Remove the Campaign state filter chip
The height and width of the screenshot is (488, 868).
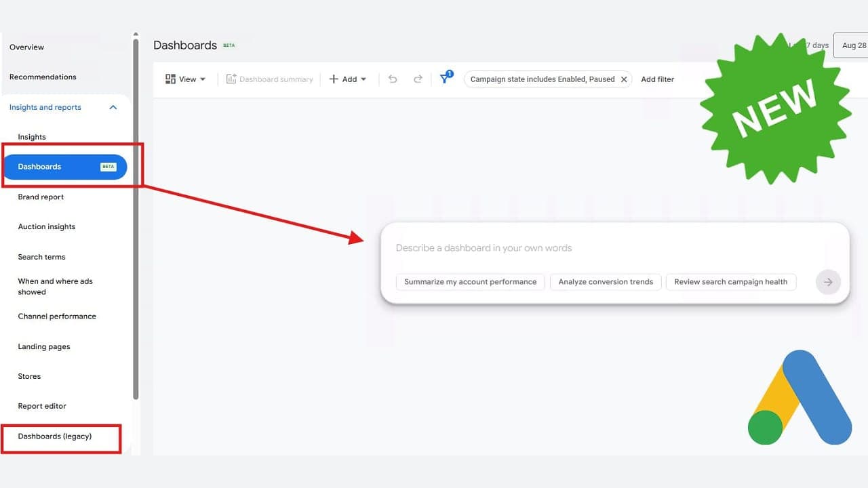[x=624, y=79]
